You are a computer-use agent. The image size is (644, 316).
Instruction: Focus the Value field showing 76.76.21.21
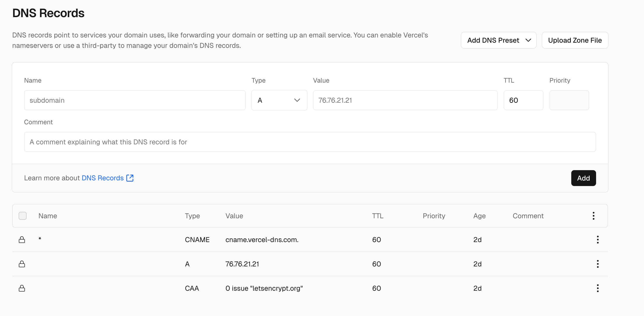(405, 100)
